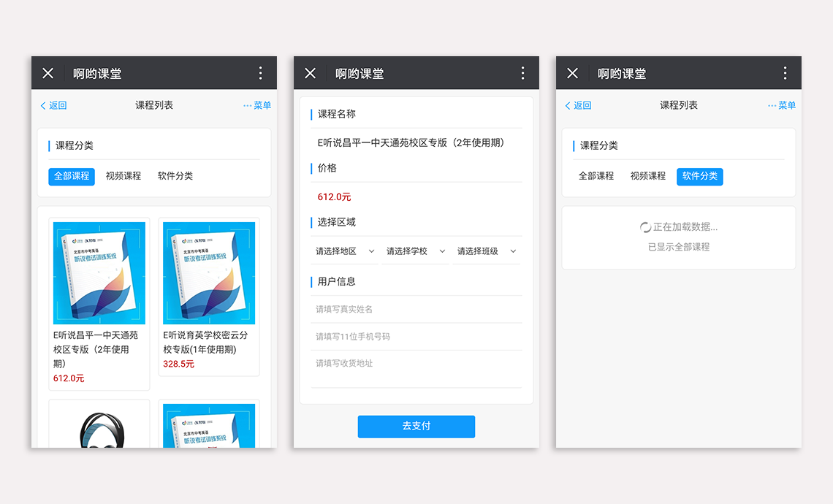Open the 612.0元 E听说昌平一中 course title link
Image resolution: width=833 pixels, height=504 pixels.
96,348
